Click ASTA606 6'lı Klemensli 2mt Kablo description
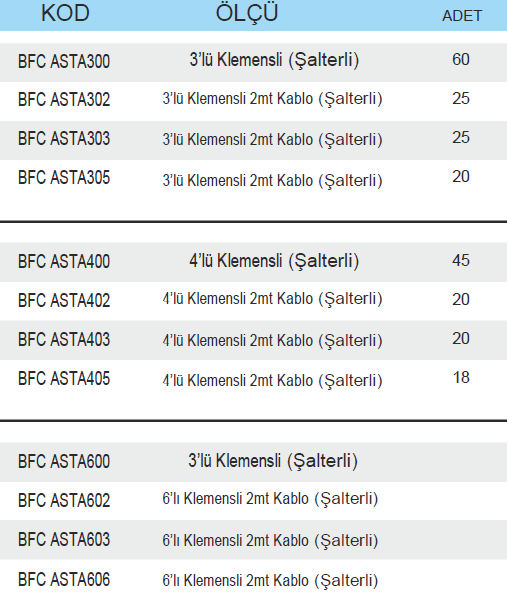 (270, 580)
